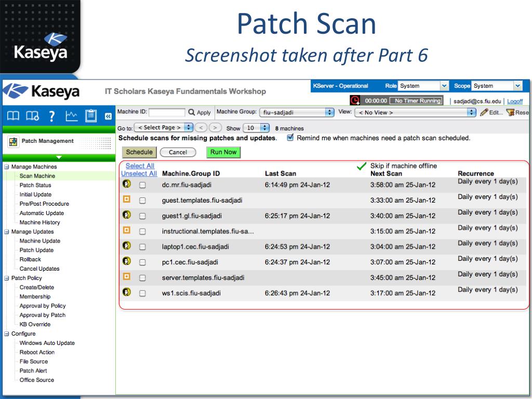Select checkbox for ws1.scis.fiu-sadjadi
This screenshot has width=532, height=399.
[x=142, y=294]
